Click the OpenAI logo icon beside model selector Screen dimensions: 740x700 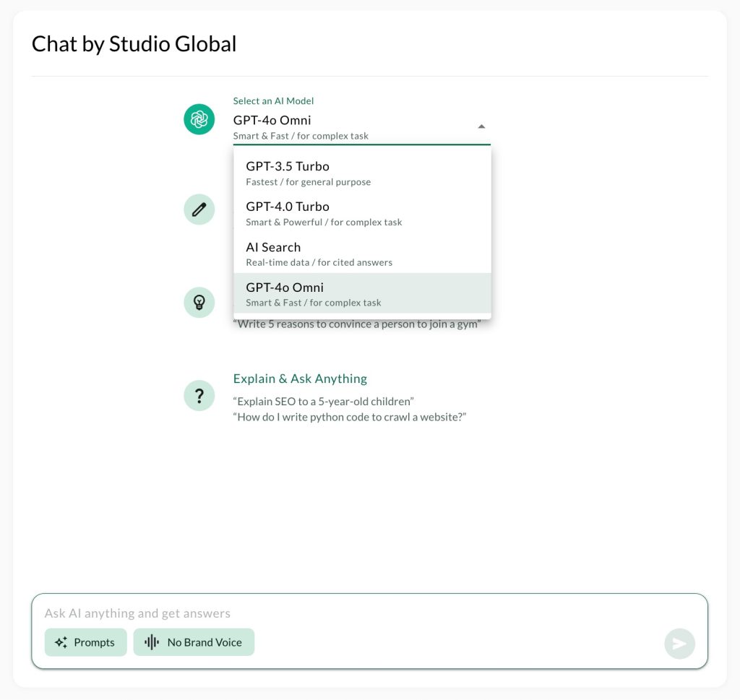click(x=199, y=119)
